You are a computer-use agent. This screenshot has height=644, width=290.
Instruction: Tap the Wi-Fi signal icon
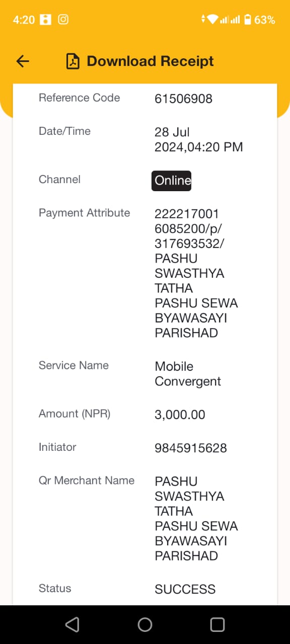(x=212, y=20)
